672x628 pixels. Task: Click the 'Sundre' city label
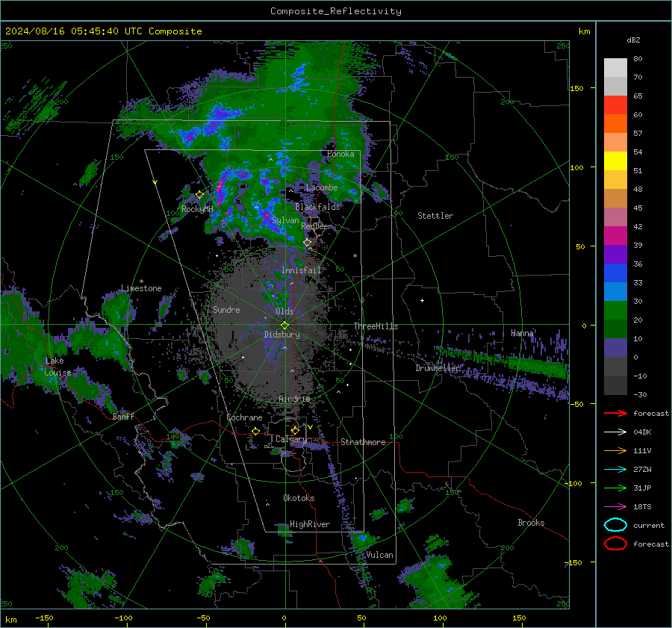pyautogui.click(x=226, y=309)
